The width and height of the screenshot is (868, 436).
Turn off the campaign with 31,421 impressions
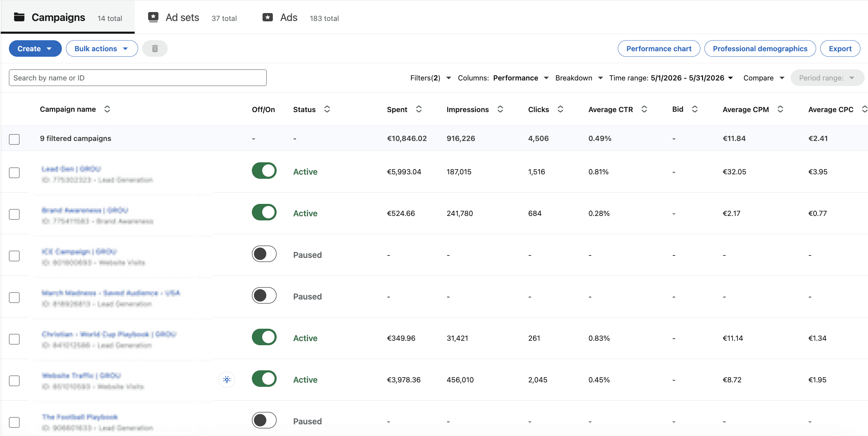264,337
